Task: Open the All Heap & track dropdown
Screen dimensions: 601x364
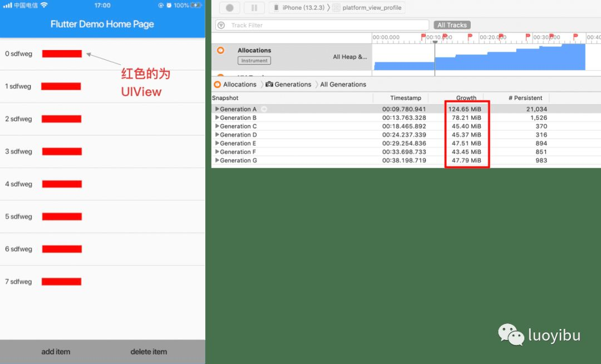Action: pyautogui.click(x=349, y=57)
